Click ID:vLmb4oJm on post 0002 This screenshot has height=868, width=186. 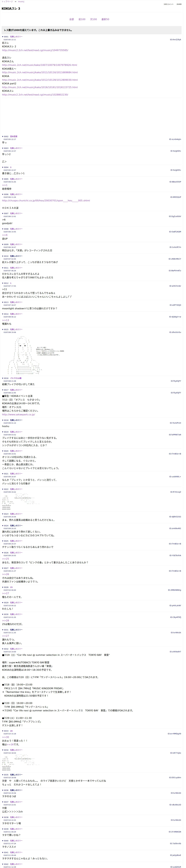tap(175, 139)
